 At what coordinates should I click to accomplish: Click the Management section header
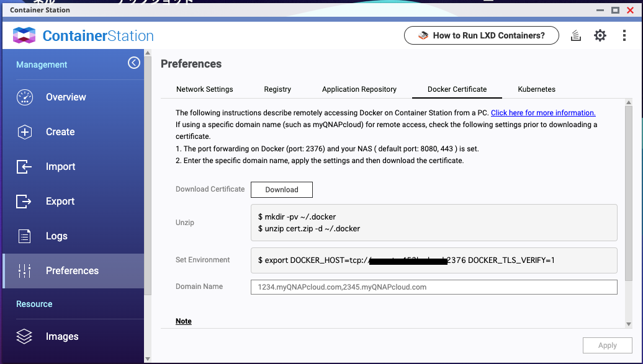(x=42, y=64)
